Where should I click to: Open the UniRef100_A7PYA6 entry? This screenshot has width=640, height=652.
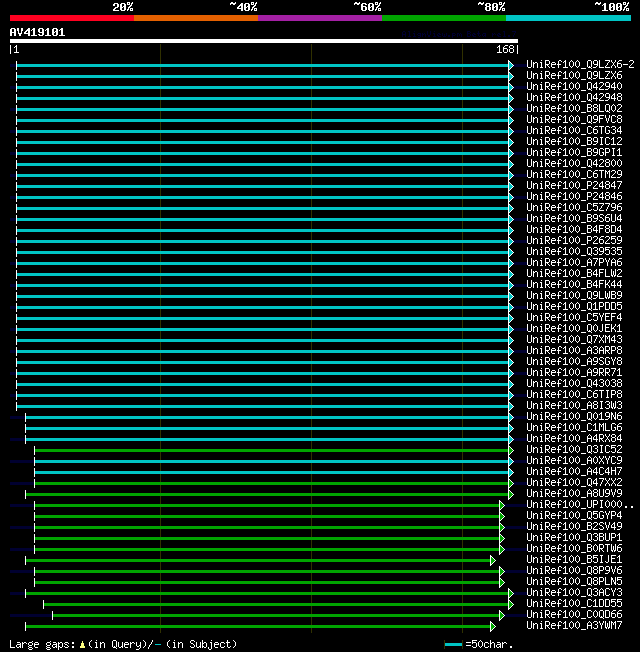(574, 263)
